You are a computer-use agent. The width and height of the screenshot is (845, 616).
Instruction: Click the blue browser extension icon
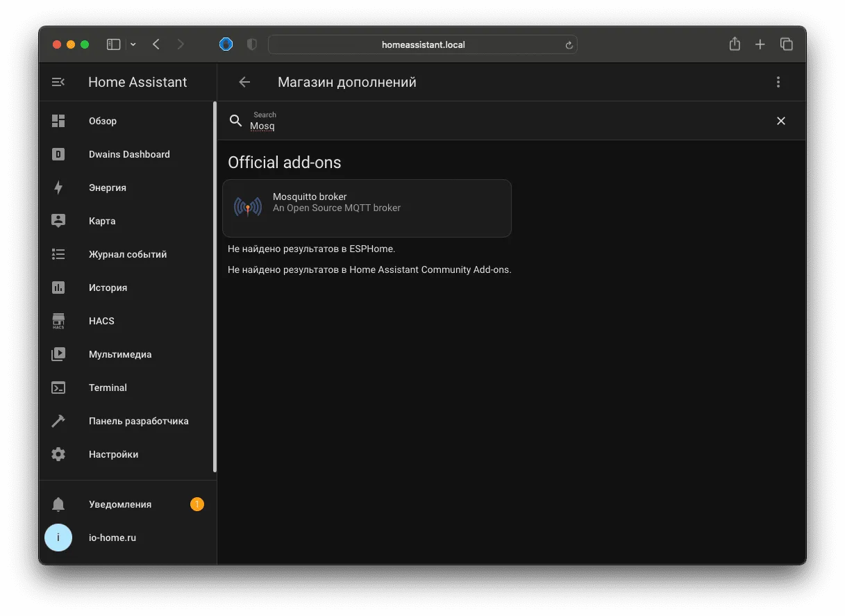click(x=226, y=44)
